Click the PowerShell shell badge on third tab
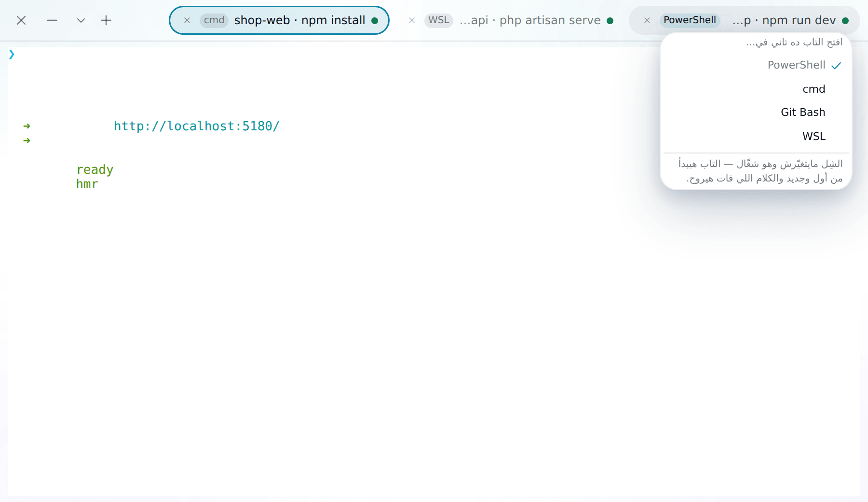 690,20
